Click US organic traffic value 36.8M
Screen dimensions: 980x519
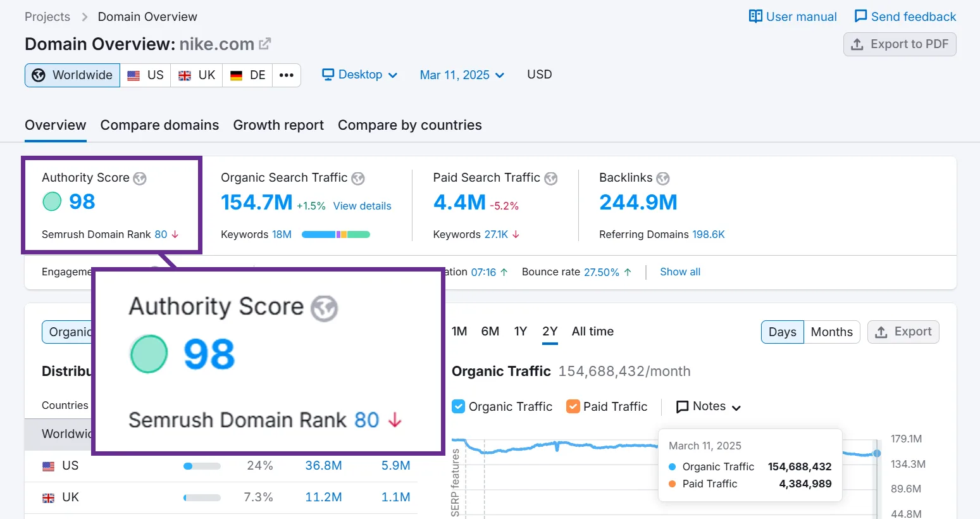pyautogui.click(x=324, y=466)
